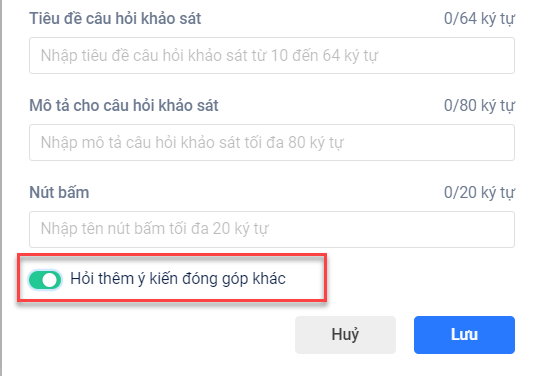Click the 'Hỏi thêm ý kiến đóng góp khác' text label
Screen dimensions: 540x376
pyautogui.click(x=178, y=279)
